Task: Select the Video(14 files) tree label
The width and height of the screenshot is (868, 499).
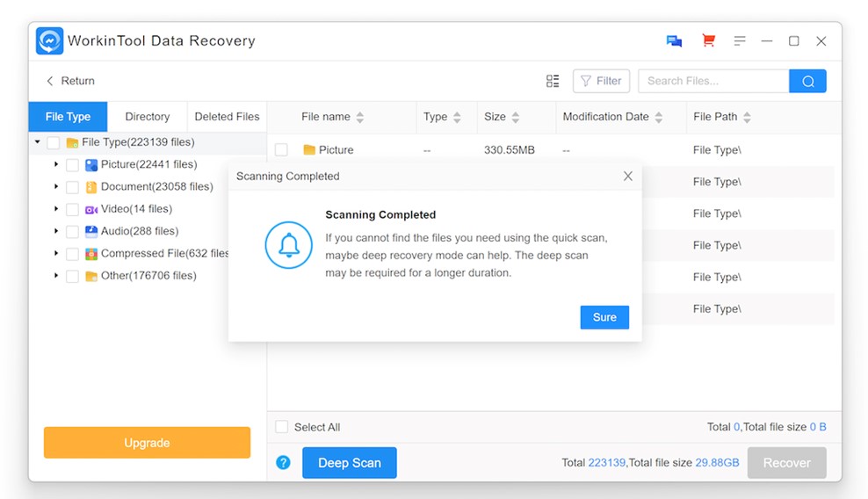Action: coord(136,209)
